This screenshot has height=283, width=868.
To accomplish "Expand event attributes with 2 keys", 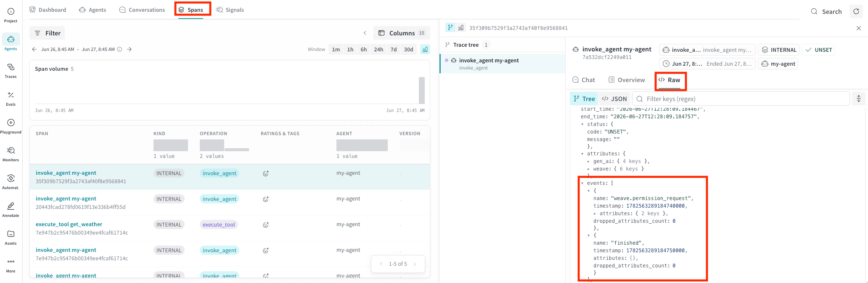I will tap(595, 214).
